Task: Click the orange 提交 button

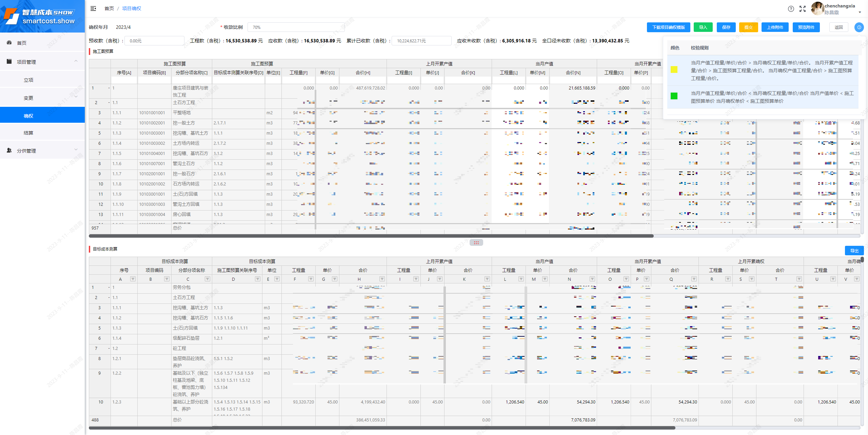Action: pos(748,27)
